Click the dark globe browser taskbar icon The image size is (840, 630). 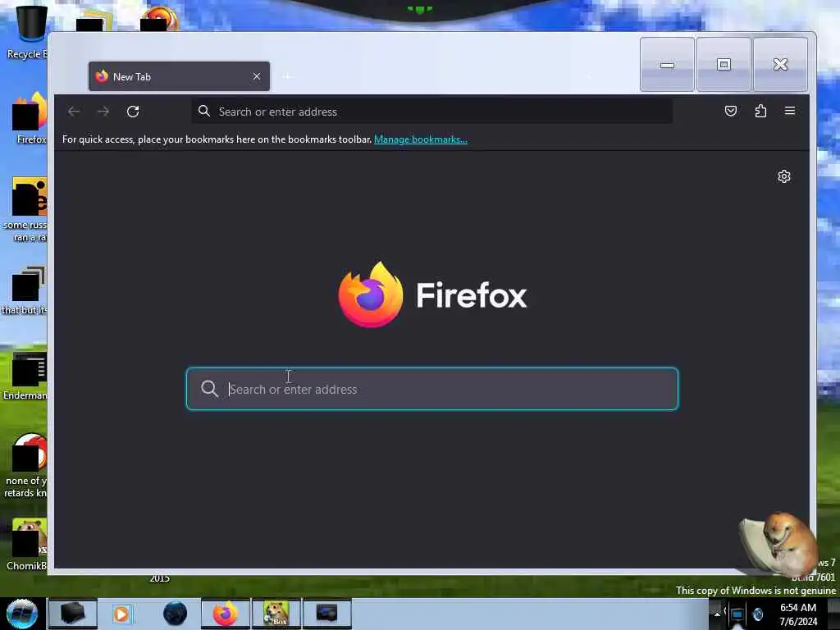pyautogui.click(x=176, y=614)
